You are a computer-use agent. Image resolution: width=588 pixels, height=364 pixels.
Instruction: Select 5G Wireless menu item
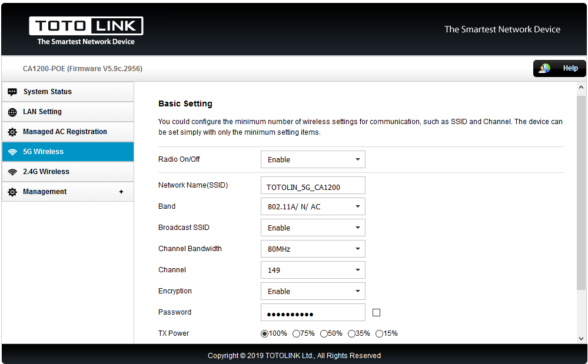tap(68, 152)
